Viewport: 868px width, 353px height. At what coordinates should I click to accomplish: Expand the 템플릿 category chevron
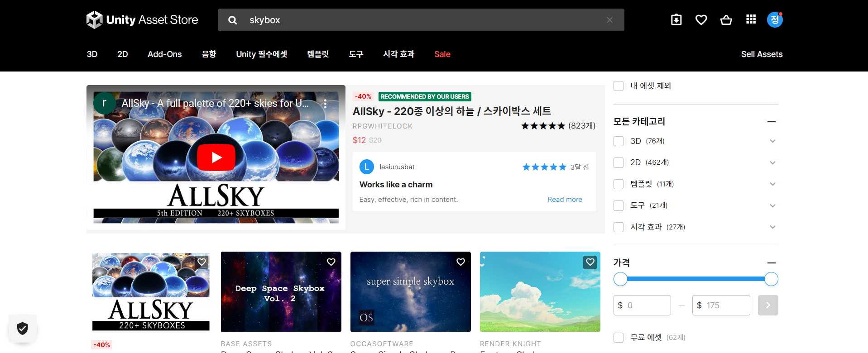click(x=772, y=184)
